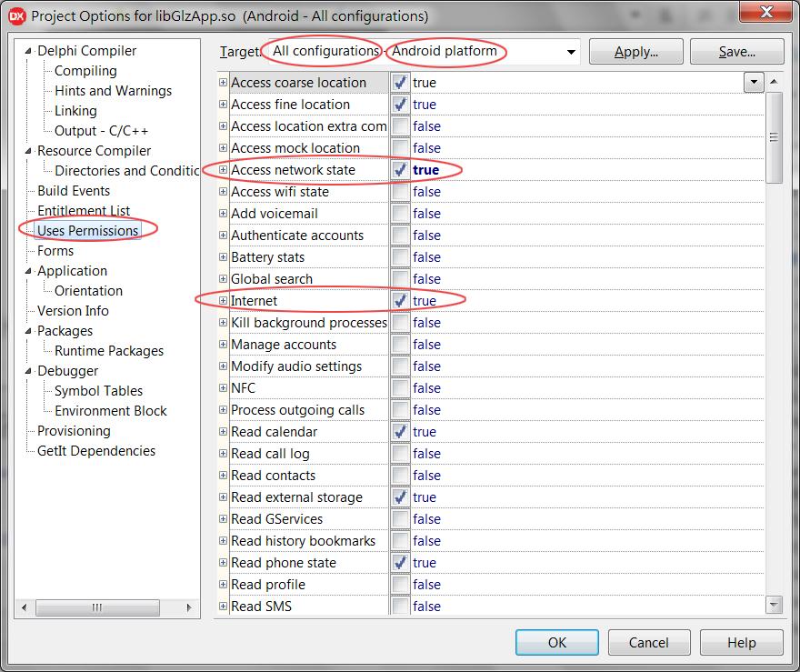The image size is (800, 672).
Task: Expand the NFC permission row
Action: click(223, 387)
